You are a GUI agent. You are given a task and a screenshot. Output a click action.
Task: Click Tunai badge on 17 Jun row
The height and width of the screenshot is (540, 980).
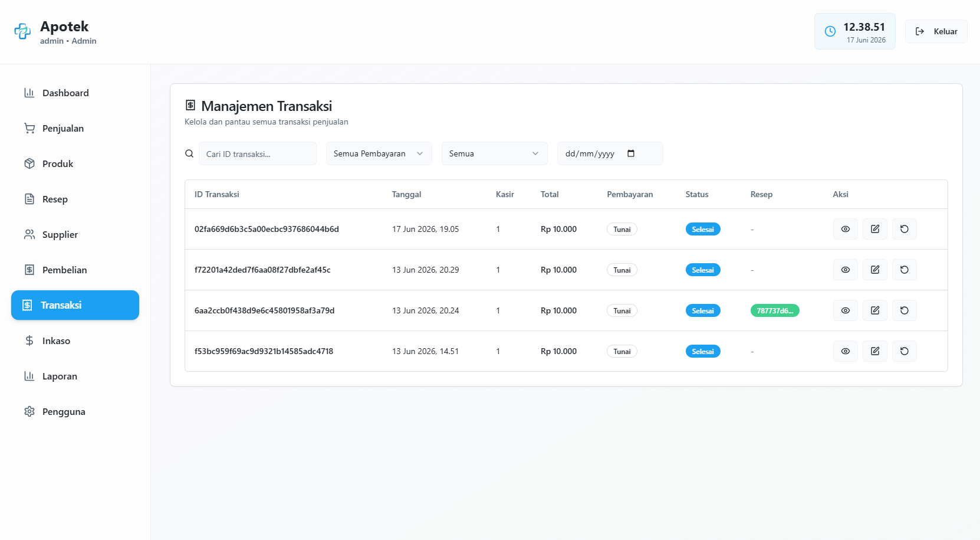(622, 229)
